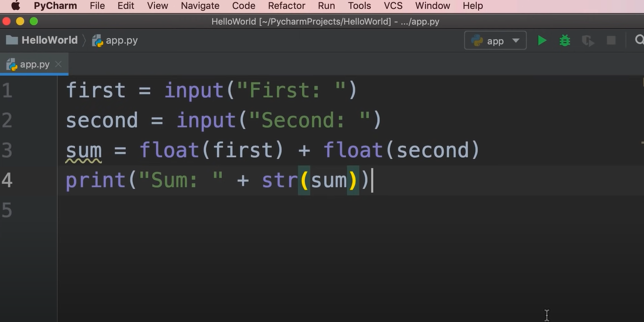Click the HelloWorld folder icon in breadcrumb
The width and height of the screenshot is (644, 322).
(x=12, y=40)
